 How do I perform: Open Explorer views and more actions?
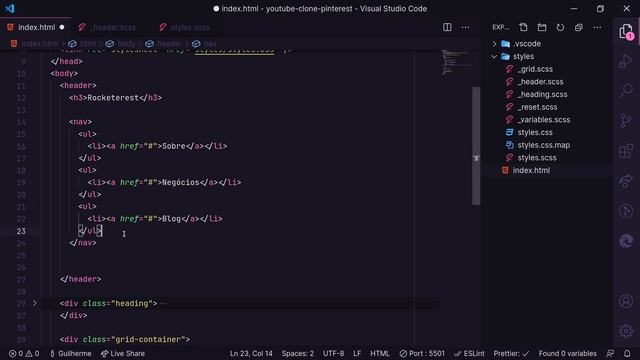click(x=597, y=27)
